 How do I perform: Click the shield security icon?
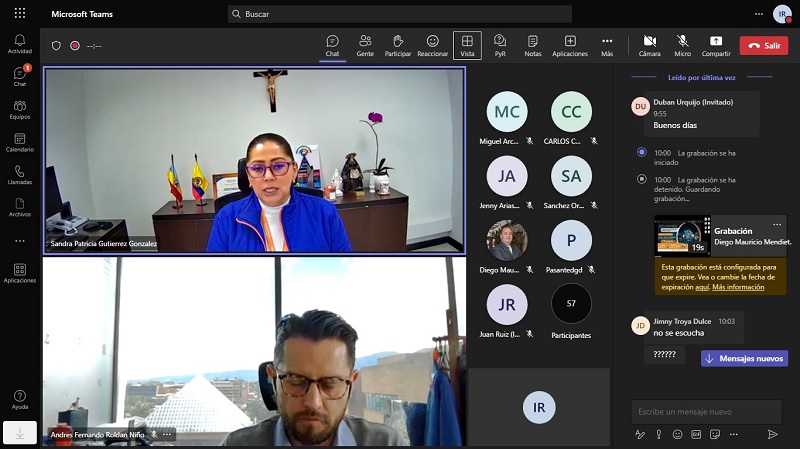(56, 45)
